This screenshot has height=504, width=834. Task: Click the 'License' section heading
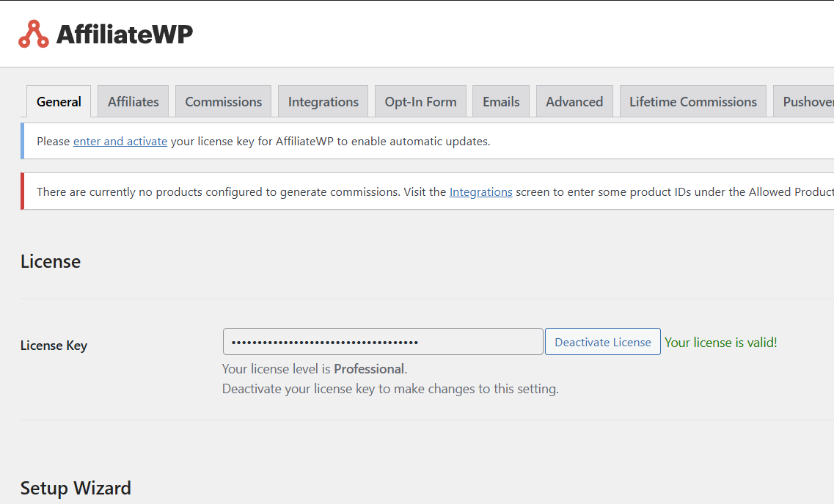tap(51, 261)
